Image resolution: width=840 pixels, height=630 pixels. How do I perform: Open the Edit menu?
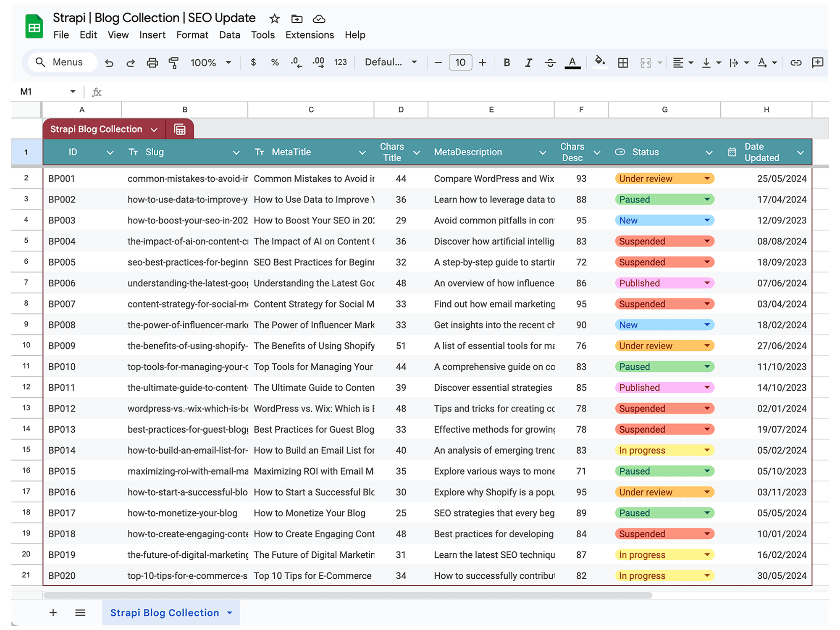pyautogui.click(x=88, y=35)
